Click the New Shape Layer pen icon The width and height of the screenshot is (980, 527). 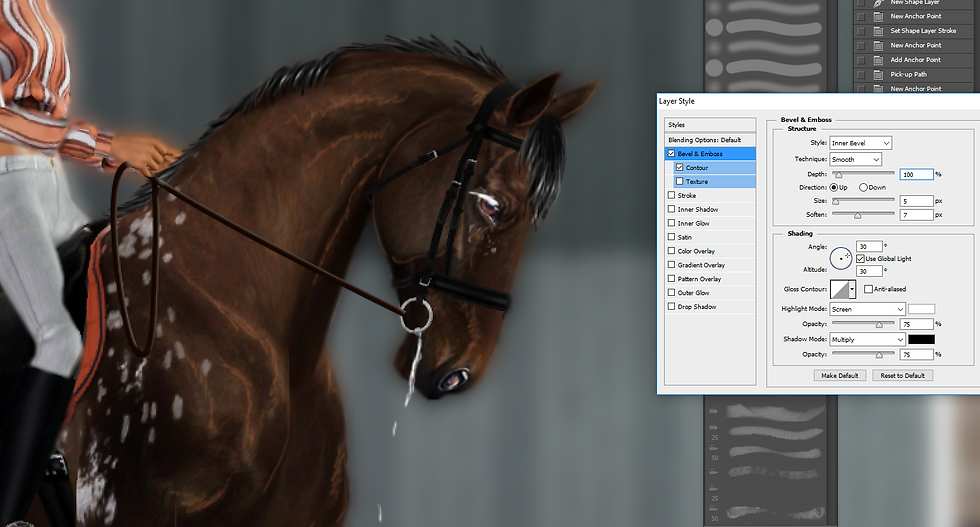tap(878, 3)
